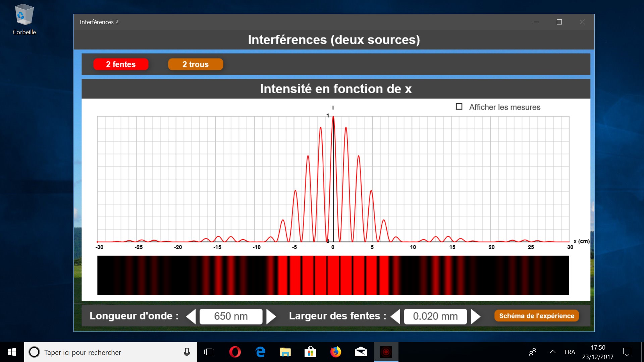Select the 2 fentes mode

pos(121,64)
